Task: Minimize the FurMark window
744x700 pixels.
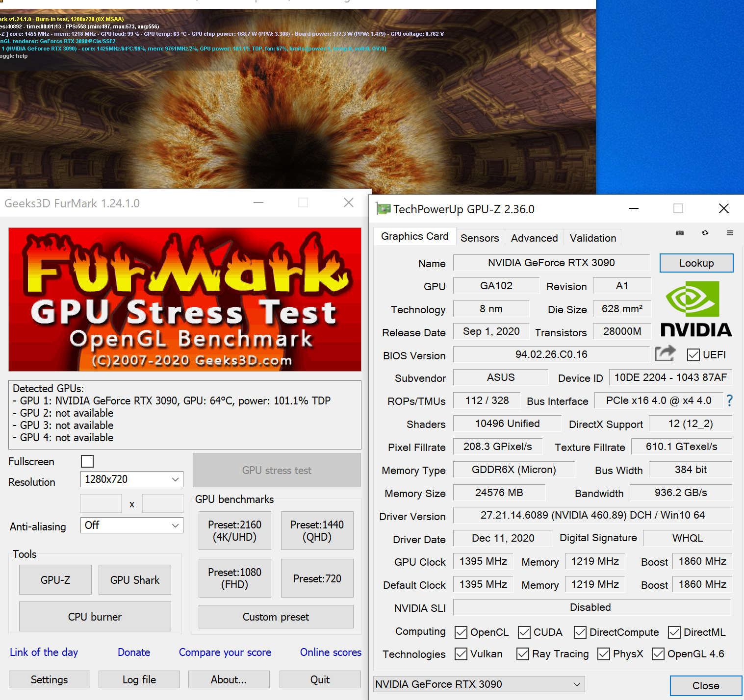Action: [x=258, y=202]
